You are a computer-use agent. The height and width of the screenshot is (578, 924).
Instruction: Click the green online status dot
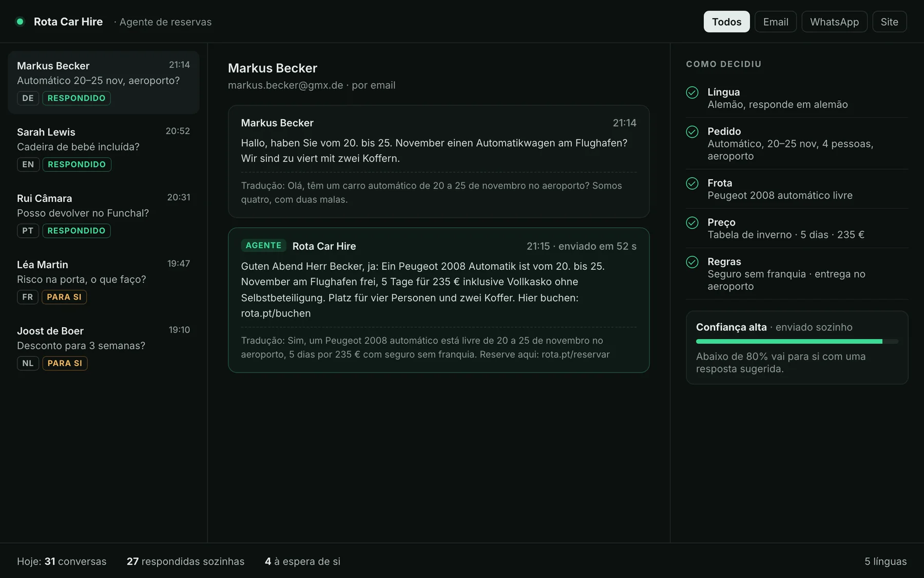point(20,22)
